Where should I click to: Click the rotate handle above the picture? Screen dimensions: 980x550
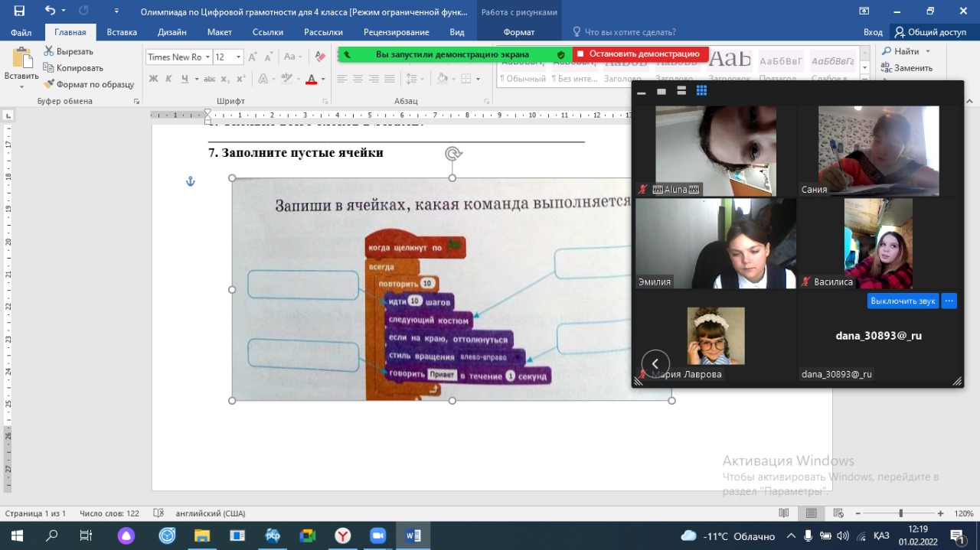pos(453,154)
